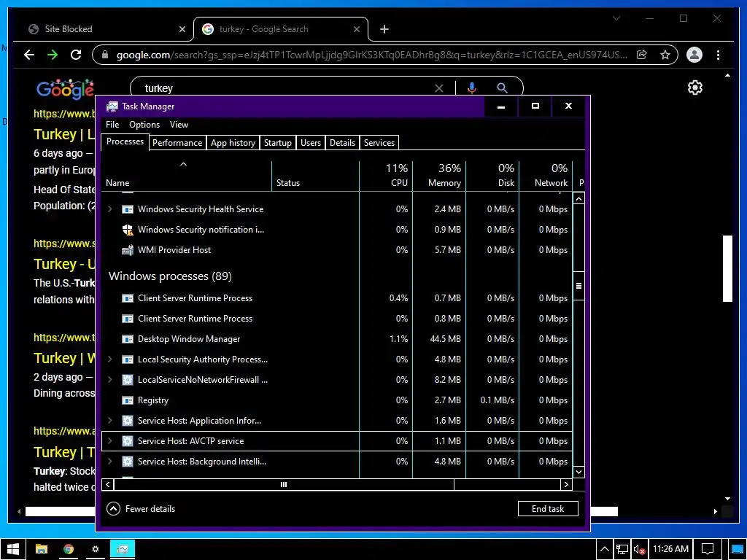Click the Settings gear on the taskbar
The image size is (747, 560).
(x=96, y=549)
